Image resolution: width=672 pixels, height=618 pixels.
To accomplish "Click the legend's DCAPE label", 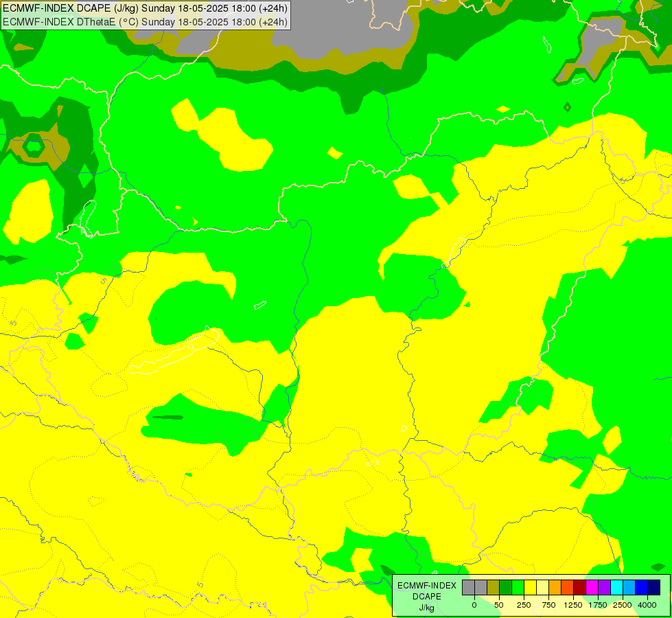I will tap(427, 597).
